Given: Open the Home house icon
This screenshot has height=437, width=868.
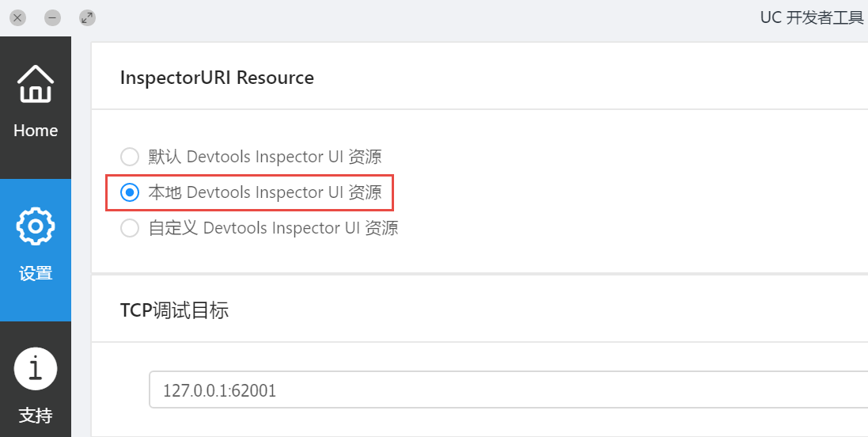Looking at the screenshot, I should coord(36,84).
